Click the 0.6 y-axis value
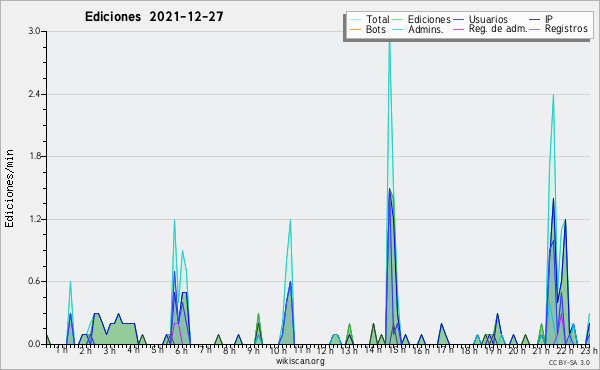This screenshot has width=600, height=370. [34, 282]
